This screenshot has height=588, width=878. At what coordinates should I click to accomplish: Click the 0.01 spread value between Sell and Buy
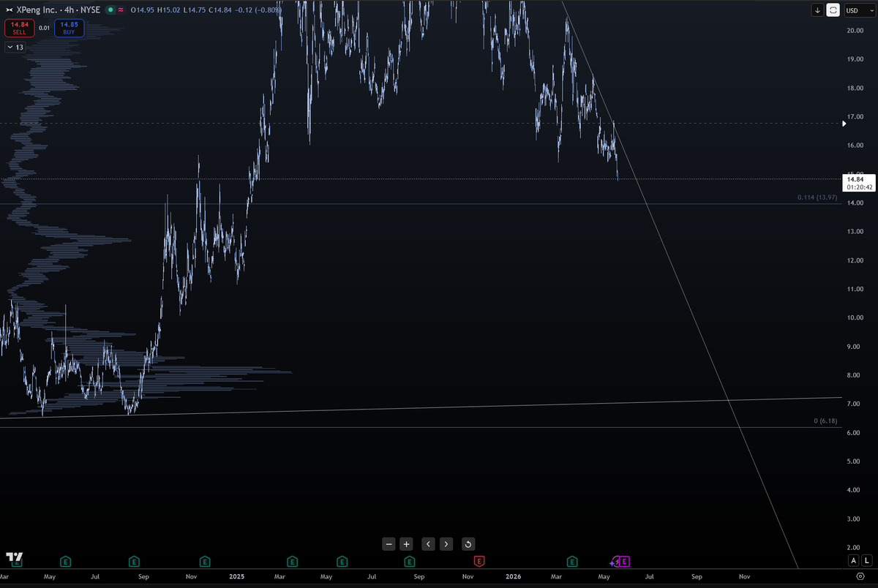click(45, 29)
